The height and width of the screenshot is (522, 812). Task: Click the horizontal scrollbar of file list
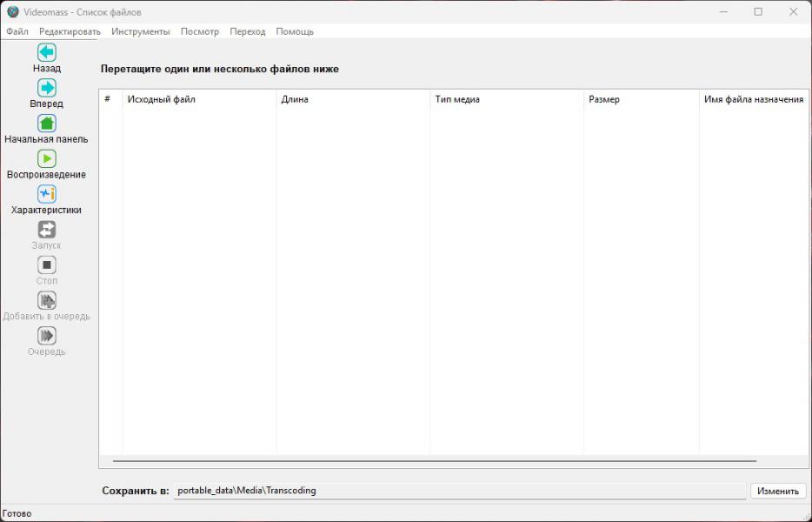coord(434,460)
